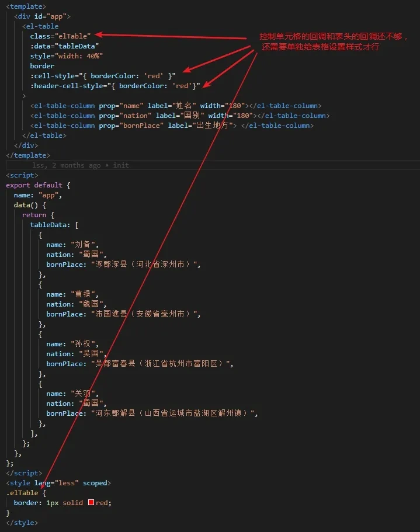This screenshot has width=420, height=532.
Task: Click the name "曹操" string value
Action: click(x=85, y=294)
